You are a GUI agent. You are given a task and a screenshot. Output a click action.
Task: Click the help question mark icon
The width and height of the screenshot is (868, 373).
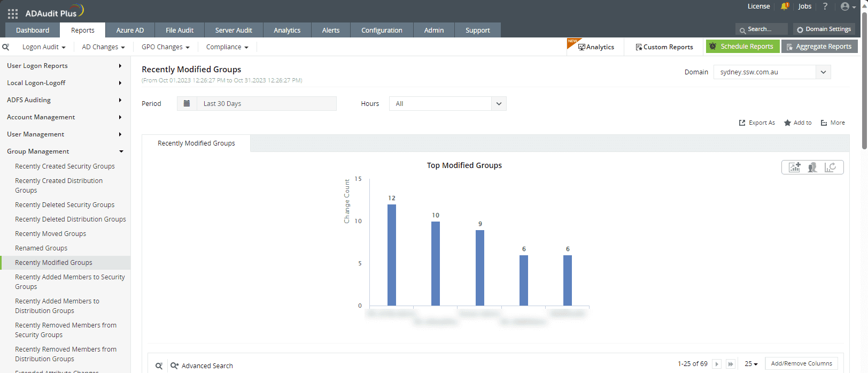[x=825, y=6]
